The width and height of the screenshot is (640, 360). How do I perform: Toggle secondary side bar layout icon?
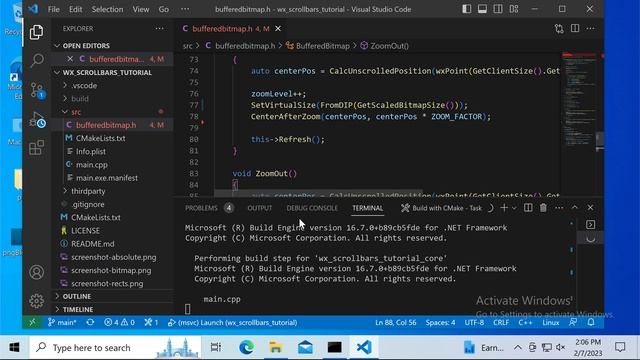point(498,9)
